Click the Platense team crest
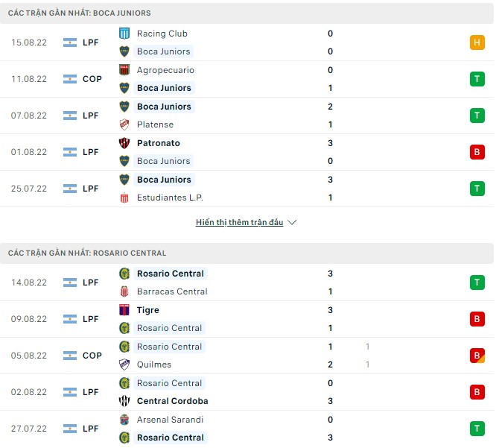This screenshot has width=499, height=448. 124,124
